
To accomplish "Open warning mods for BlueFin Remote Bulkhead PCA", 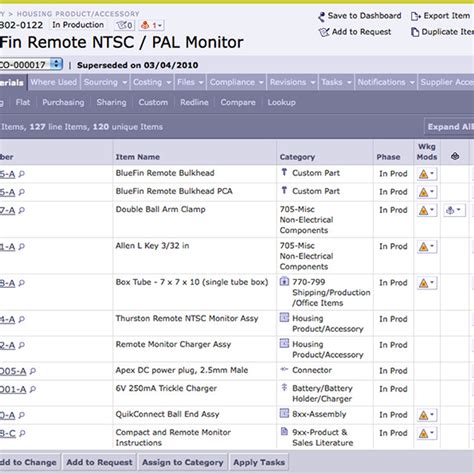I will tap(427, 192).
